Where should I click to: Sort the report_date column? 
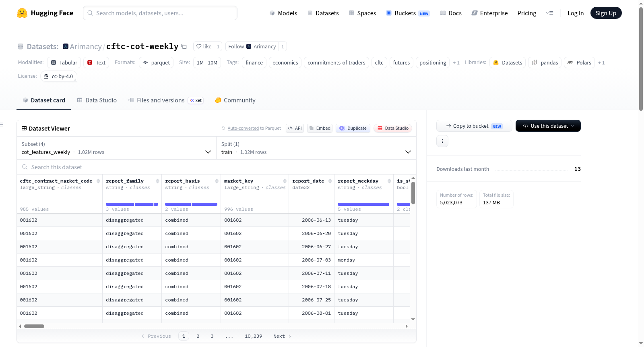[x=330, y=181]
